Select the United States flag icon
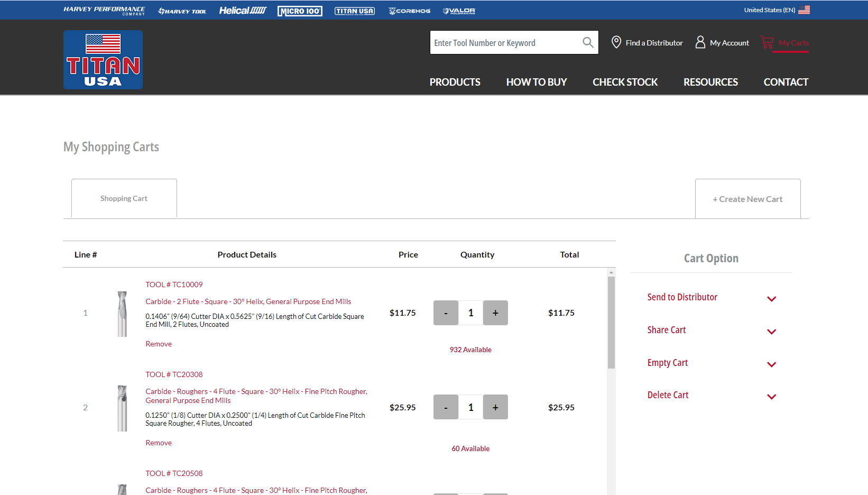 coord(804,10)
